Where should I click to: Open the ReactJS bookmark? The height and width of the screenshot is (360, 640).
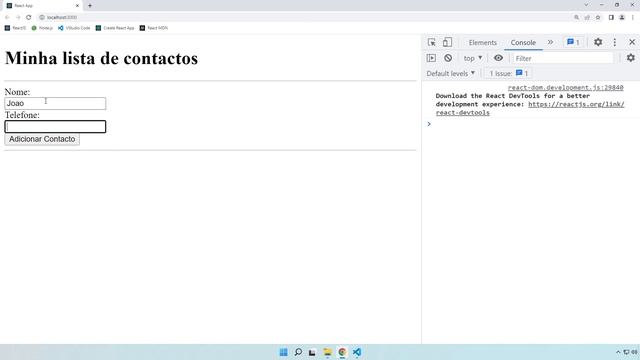coord(15,28)
